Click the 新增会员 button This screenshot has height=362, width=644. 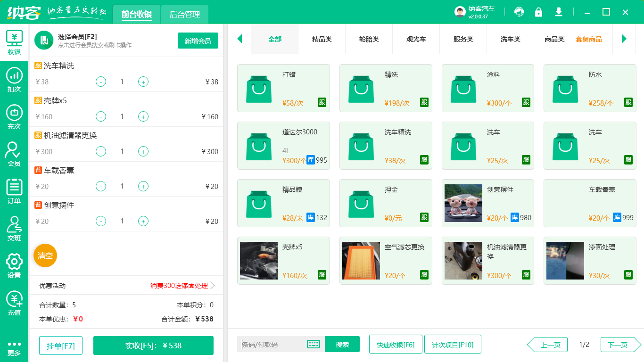tap(198, 41)
